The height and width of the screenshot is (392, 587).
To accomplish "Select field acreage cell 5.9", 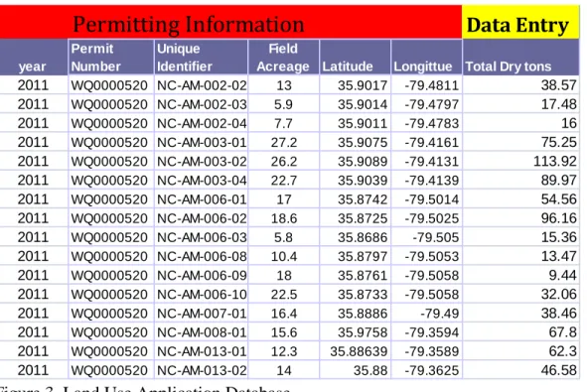I will pos(283,104).
